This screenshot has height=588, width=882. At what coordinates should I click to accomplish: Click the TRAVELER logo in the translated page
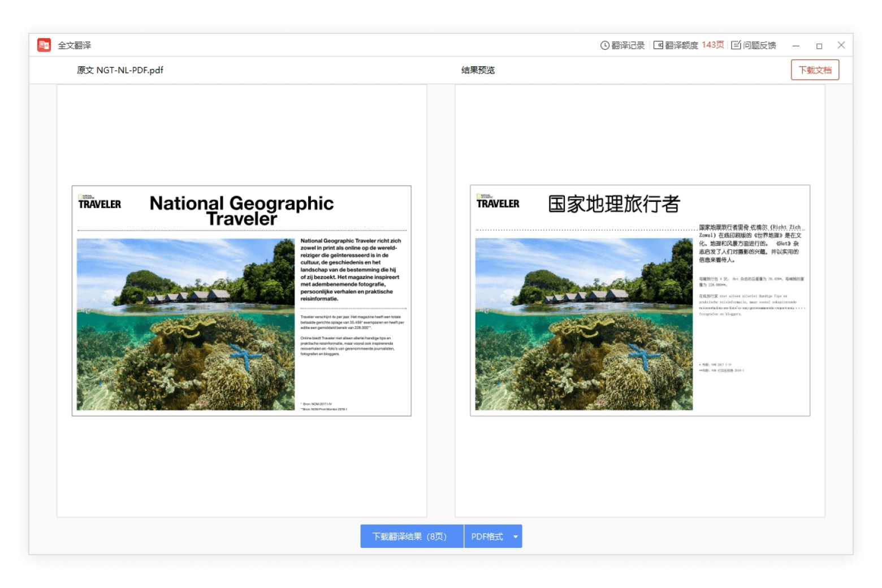tap(498, 201)
